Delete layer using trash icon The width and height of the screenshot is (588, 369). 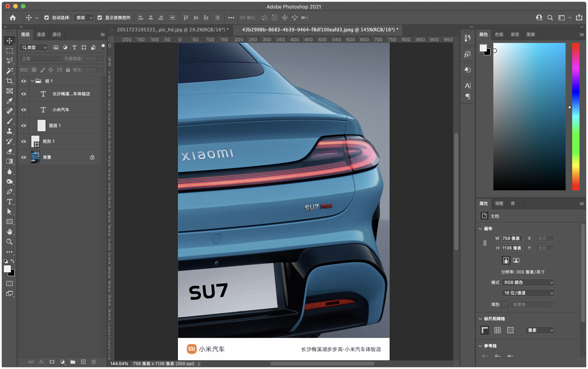point(93,362)
